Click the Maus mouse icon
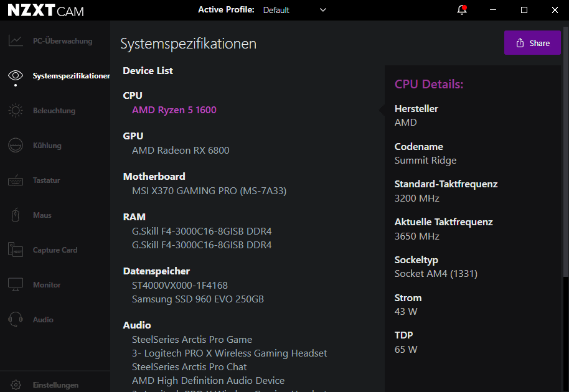This screenshot has height=392, width=569. pyautogui.click(x=15, y=215)
